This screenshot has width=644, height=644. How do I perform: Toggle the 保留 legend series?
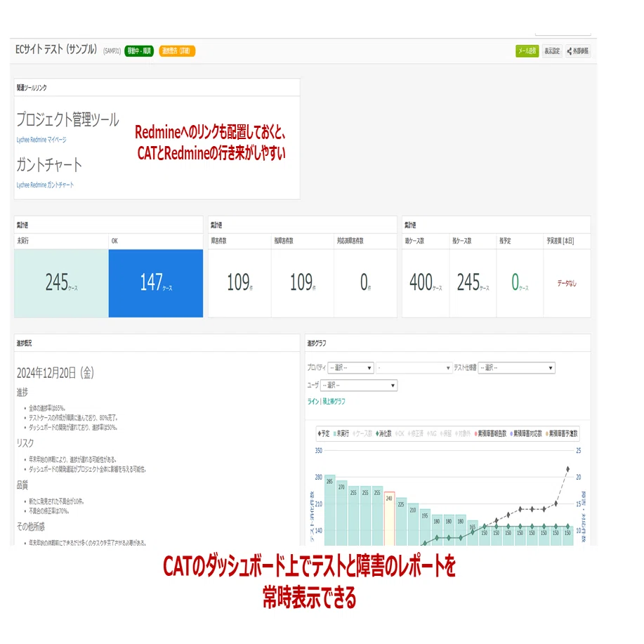point(446,433)
